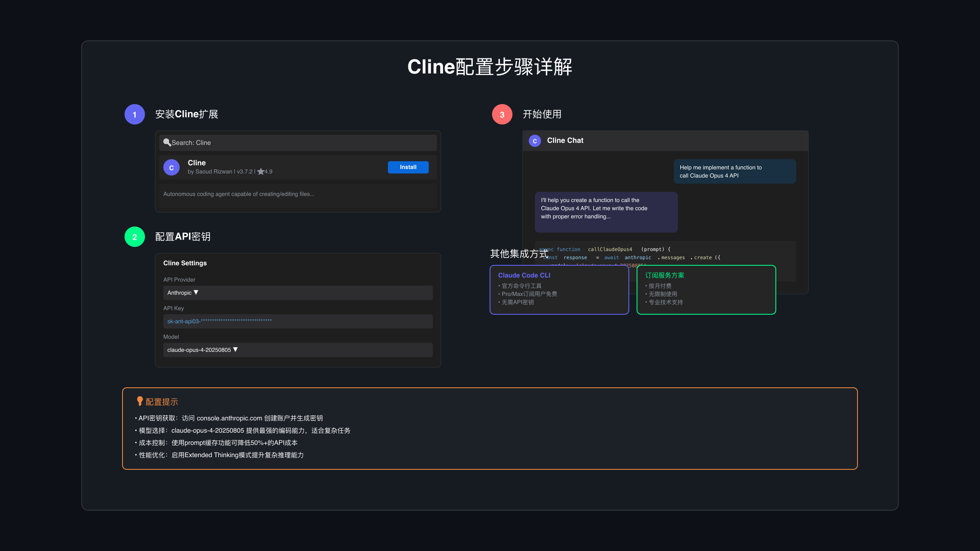Click the API Provider label

tap(179, 280)
